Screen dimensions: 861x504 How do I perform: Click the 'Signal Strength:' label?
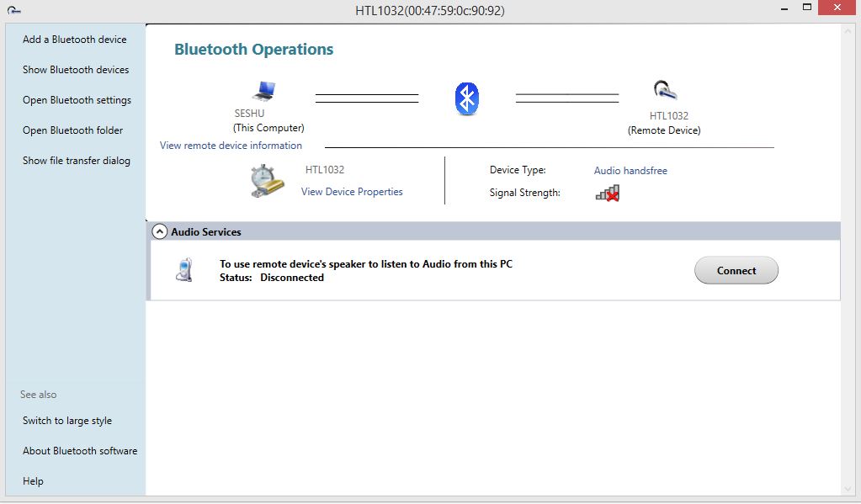(x=525, y=193)
